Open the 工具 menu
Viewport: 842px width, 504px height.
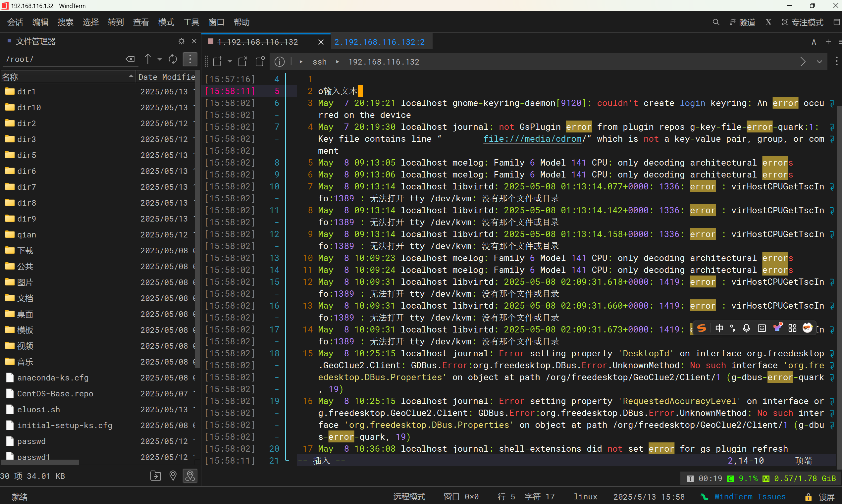coord(191,22)
